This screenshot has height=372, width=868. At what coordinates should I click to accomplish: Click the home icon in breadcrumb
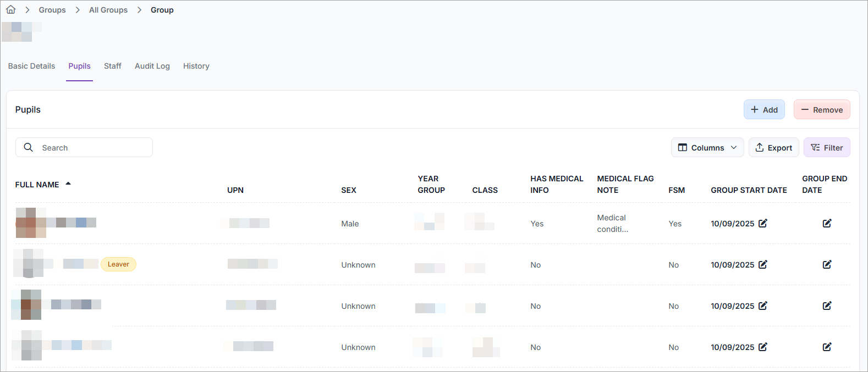coord(10,10)
